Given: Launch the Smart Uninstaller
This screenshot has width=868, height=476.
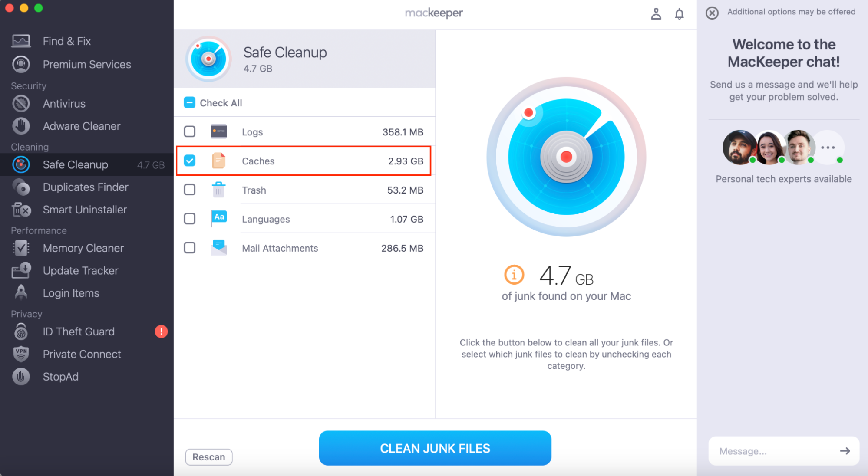Looking at the screenshot, I should (x=85, y=210).
